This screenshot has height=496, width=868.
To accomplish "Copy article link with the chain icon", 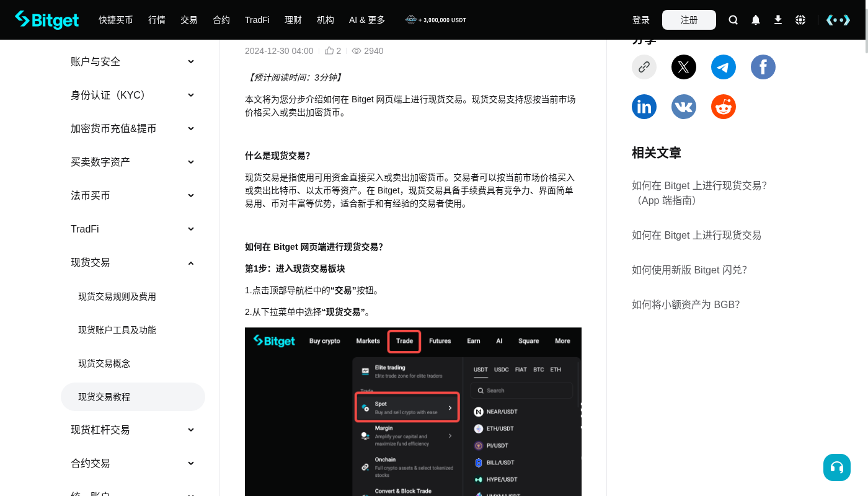I will pos(644,67).
